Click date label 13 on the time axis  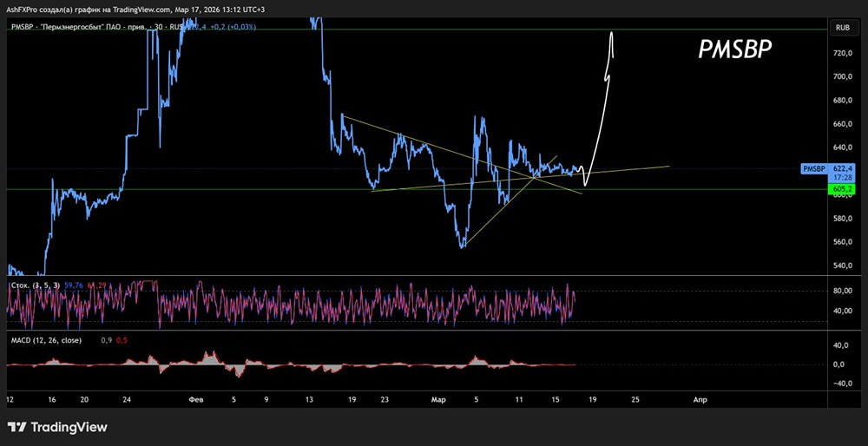(x=310, y=399)
